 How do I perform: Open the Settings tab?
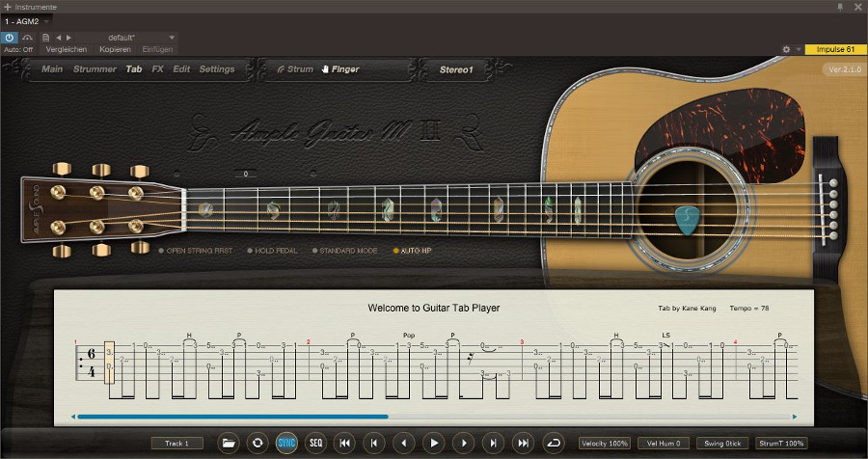click(217, 69)
